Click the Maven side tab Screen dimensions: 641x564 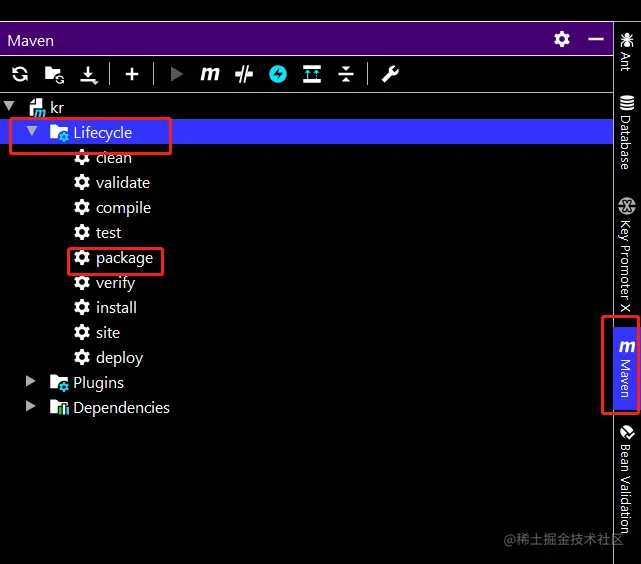click(625, 368)
